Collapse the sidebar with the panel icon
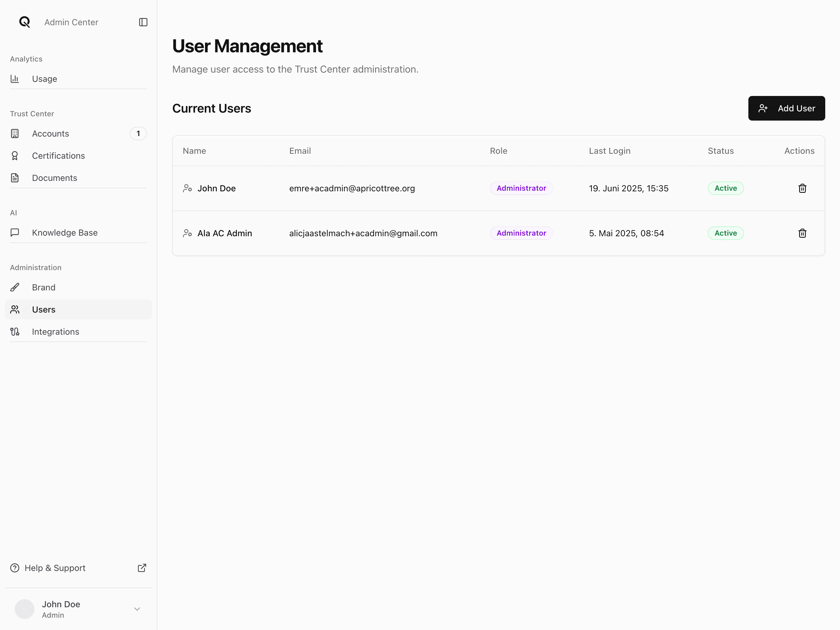The width and height of the screenshot is (840, 630). [143, 22]
